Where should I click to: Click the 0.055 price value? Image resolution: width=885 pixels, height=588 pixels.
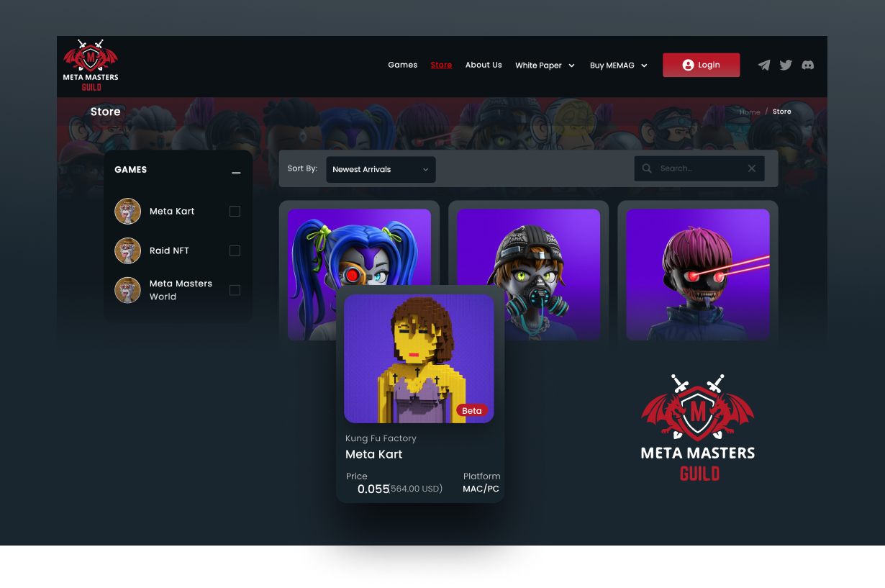coord(373,489)
